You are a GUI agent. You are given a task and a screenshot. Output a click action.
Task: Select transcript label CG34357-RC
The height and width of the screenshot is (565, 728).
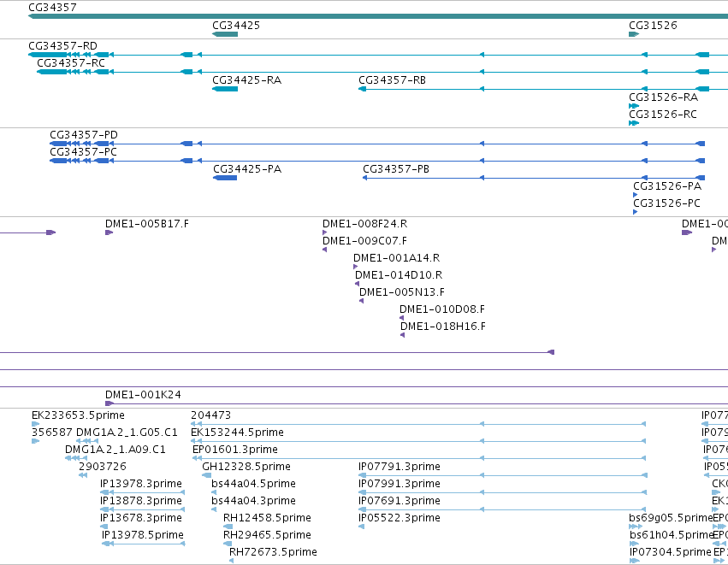(71, 63)
